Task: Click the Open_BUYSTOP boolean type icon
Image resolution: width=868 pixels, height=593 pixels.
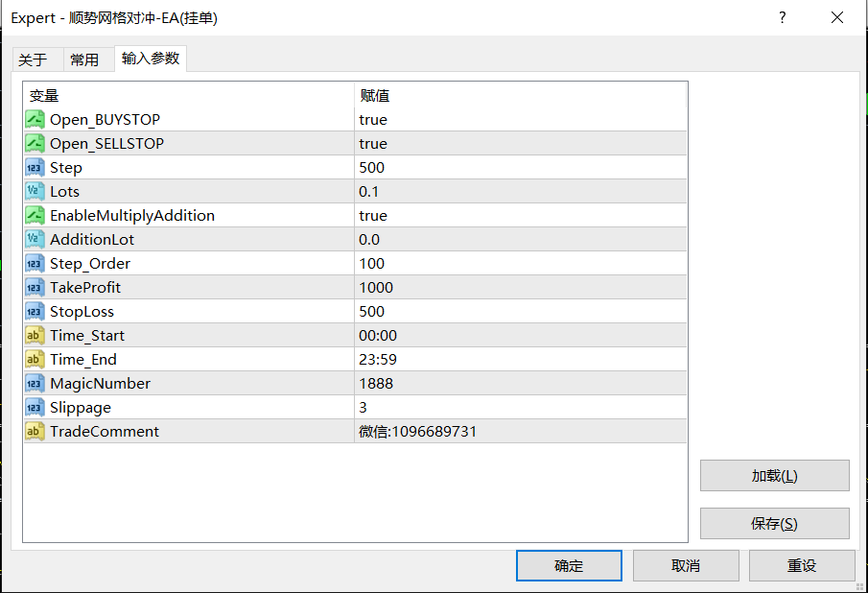Action: point(35,120)
